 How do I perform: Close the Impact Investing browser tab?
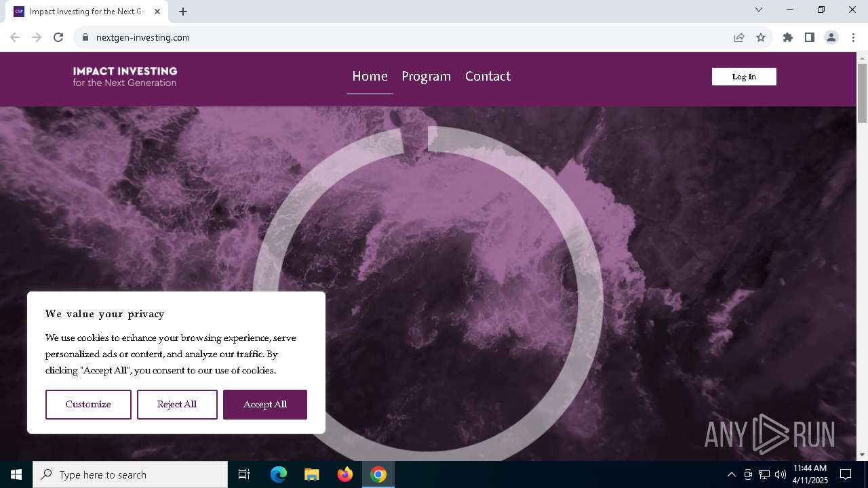(x=157, y=12)
